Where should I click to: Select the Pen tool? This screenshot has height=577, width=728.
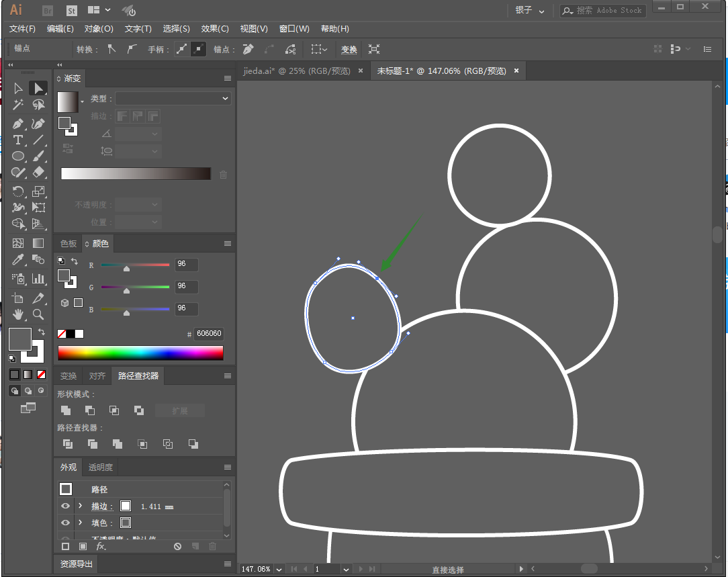(x=18, y=124)
